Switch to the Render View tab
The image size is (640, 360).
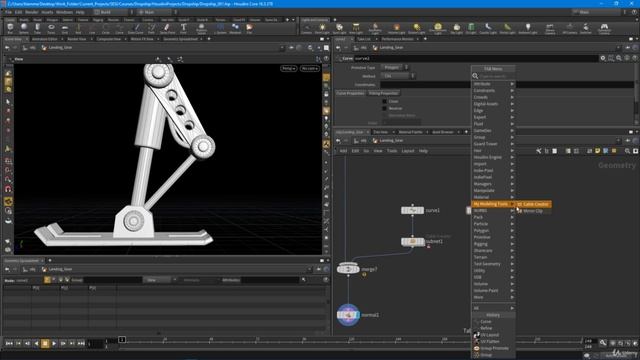77,39
